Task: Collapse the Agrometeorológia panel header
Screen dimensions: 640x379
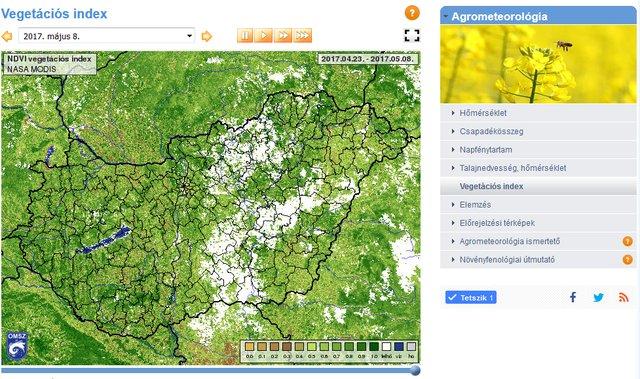Action: [x=538, y=16]
